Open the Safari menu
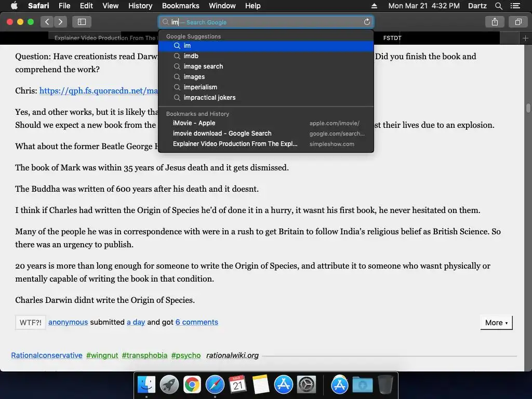Image resolution: width=532 pixels, height=399 pixels. pos(38,6)
